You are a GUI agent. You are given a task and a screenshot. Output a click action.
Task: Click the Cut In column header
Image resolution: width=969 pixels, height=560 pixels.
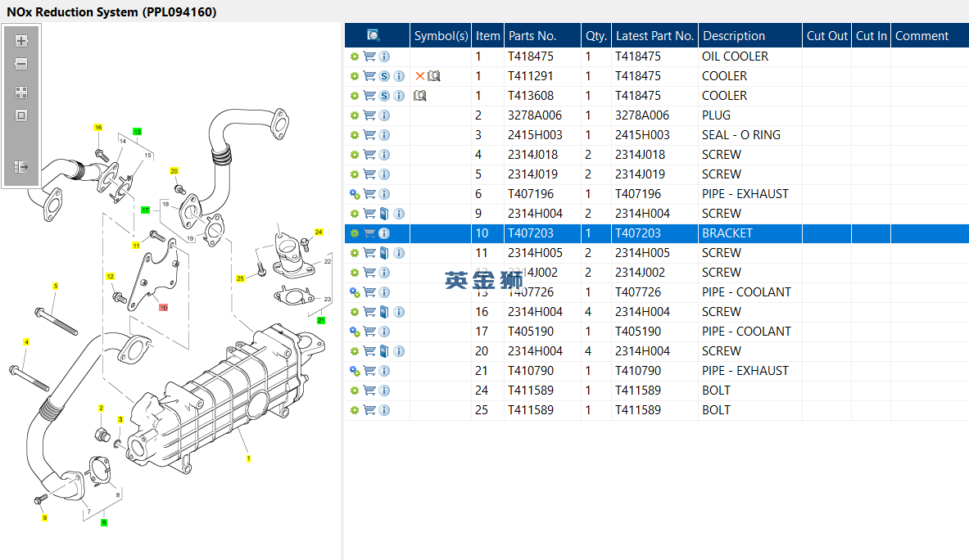click(x=872, y=36)
